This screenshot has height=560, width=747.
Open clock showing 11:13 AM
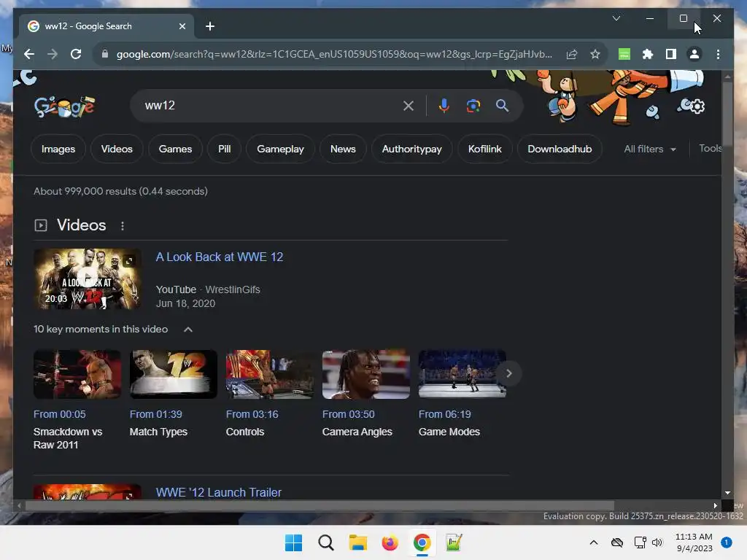click(694, 542)
